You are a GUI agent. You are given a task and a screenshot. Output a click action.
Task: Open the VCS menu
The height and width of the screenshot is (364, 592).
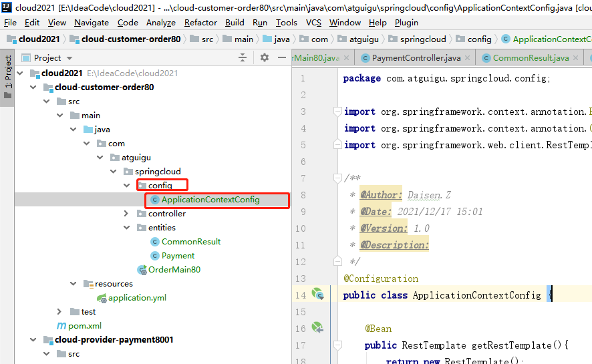coord(313,23)
